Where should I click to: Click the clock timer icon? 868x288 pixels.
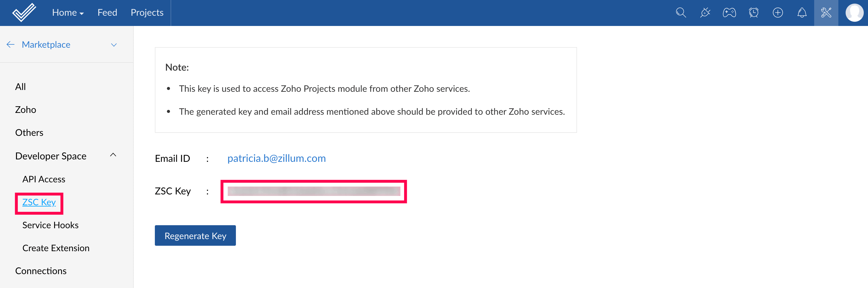(753, 13)
